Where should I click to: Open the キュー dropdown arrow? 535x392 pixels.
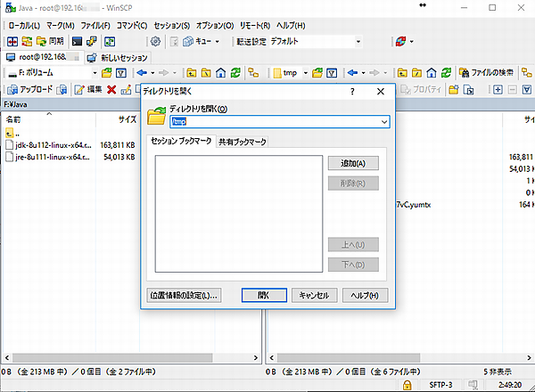217,42
